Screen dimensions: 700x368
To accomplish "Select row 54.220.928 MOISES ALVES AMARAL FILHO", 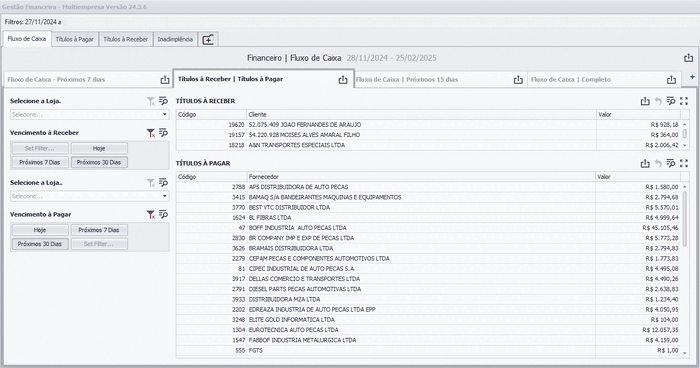I will (428, 135).
